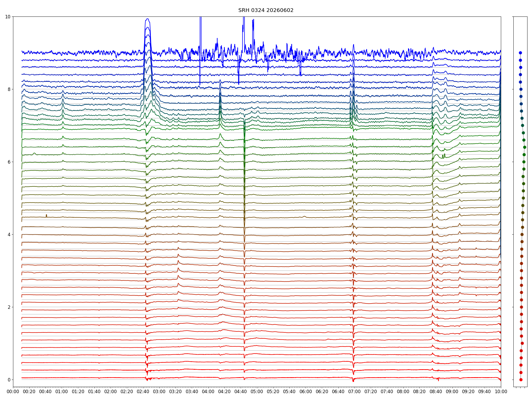
Task: Click the time axis label "06:40"
Action: pos(338,392)
